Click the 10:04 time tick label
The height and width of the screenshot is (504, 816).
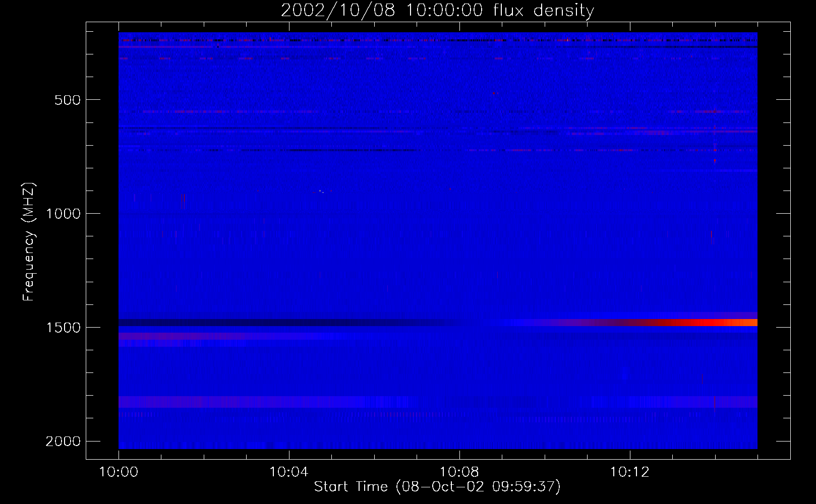tap(288, 472)
